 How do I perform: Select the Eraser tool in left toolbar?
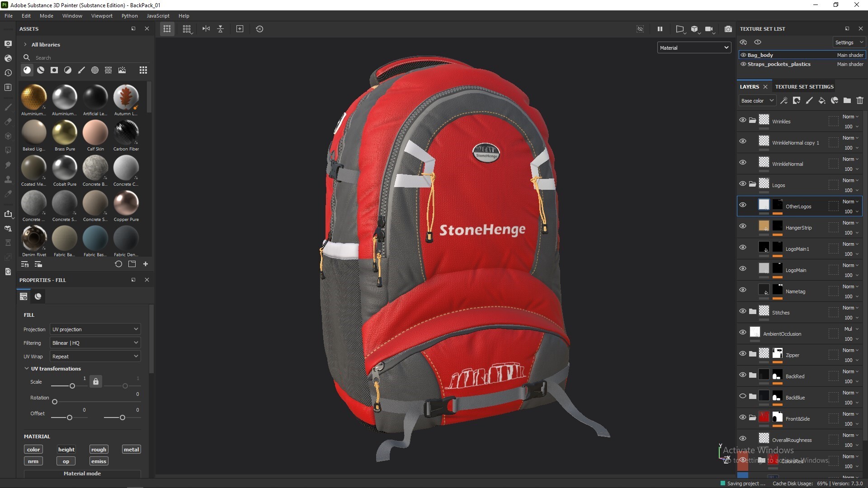[x=8, y=122]
